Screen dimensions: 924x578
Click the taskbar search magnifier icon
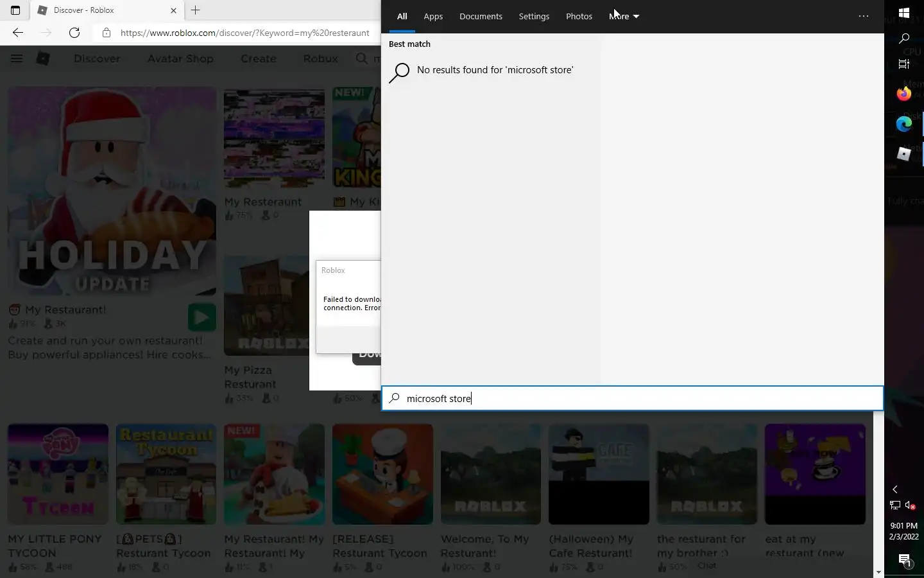tap(904, 39)
